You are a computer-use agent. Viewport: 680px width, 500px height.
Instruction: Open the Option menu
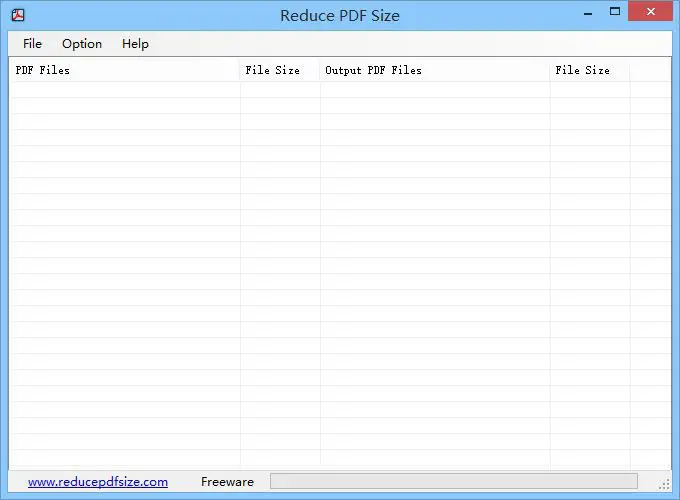tap(82, 44)
